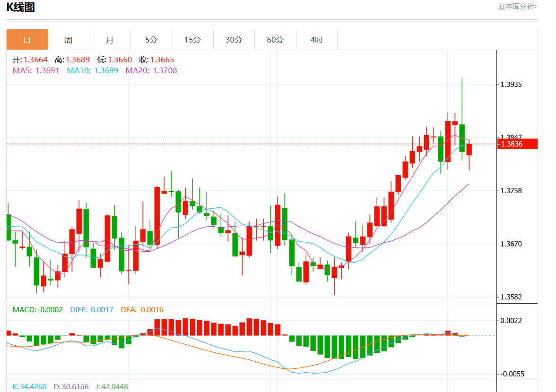Screen dimensions: 556x392
Task: Switch to the 月 monthly tab
Action: (110, 40)
